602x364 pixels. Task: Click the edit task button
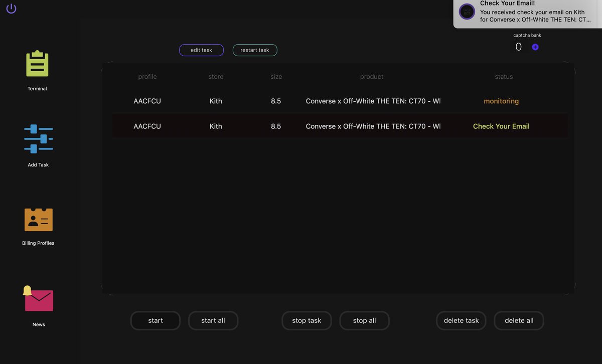click(201, 50)
